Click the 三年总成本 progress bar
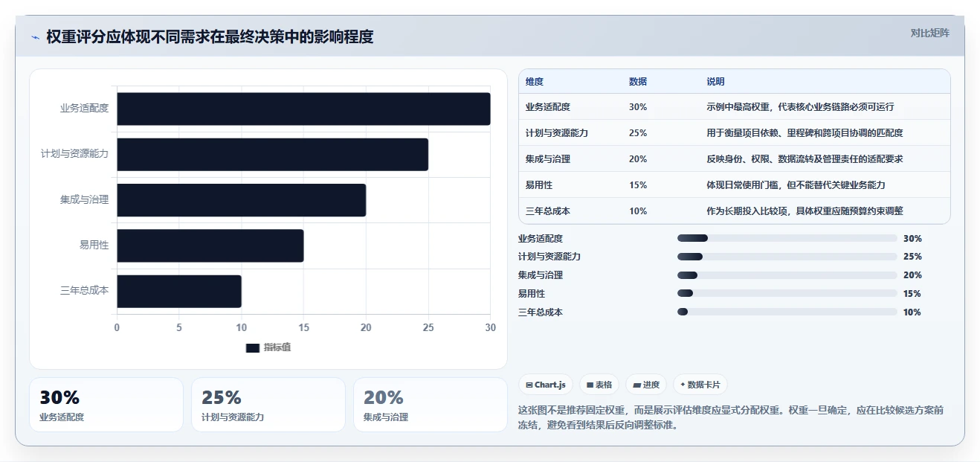Viewport: 980px width, 462px height. click(x=787, y=312)
